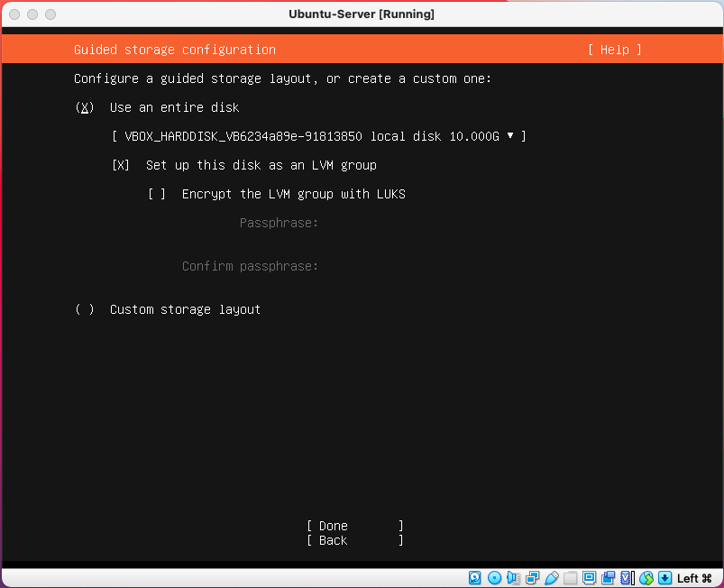Open the USB devices status icon

coord(551,578)
